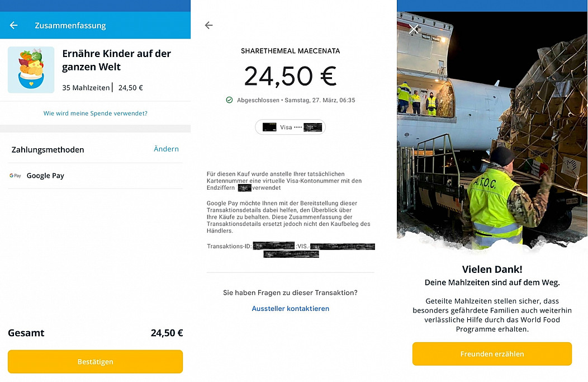Tap the SHARETHEMEAL MAECENATA merchant name
This screenshot has width=588, height=382.
[291, 51]
